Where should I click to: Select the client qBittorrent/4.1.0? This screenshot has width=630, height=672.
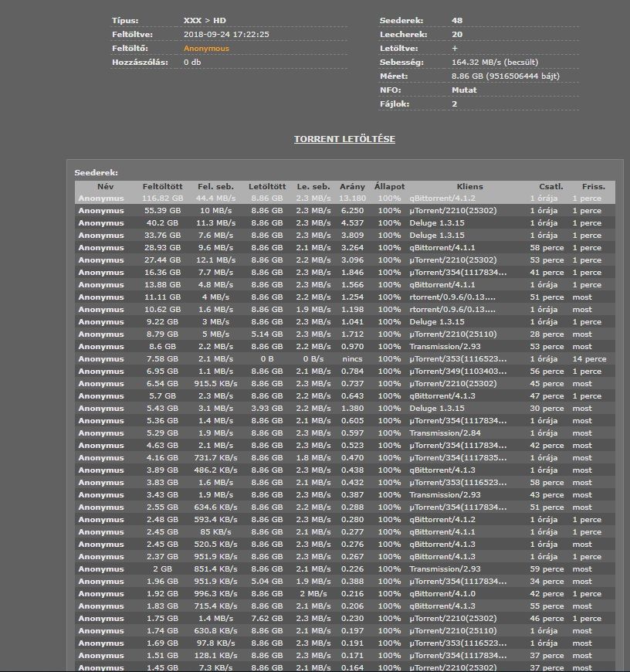coord(442,594)
